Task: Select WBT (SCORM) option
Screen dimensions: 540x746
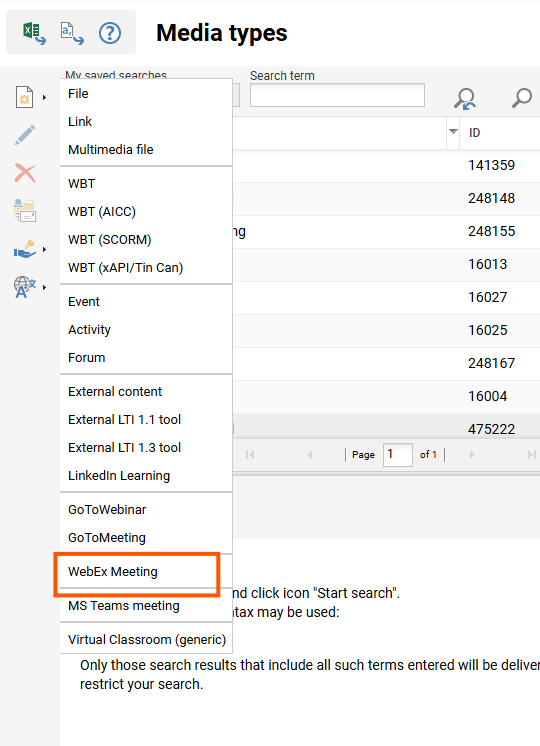Action: [146, 240]
